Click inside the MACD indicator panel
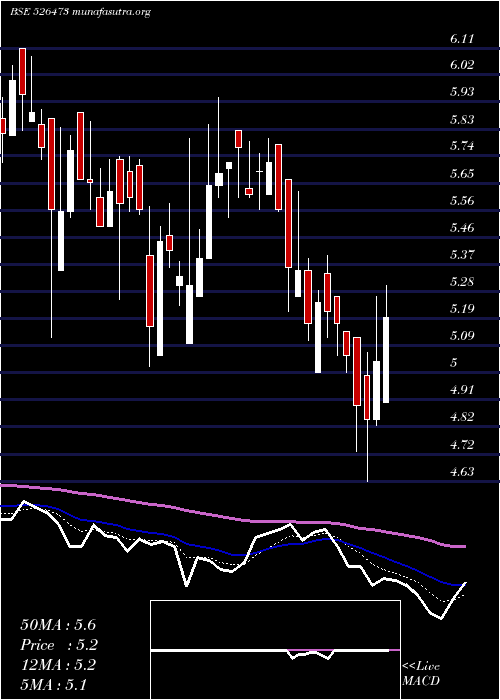Viewport: 500px width, 700px height. [275, 650]
